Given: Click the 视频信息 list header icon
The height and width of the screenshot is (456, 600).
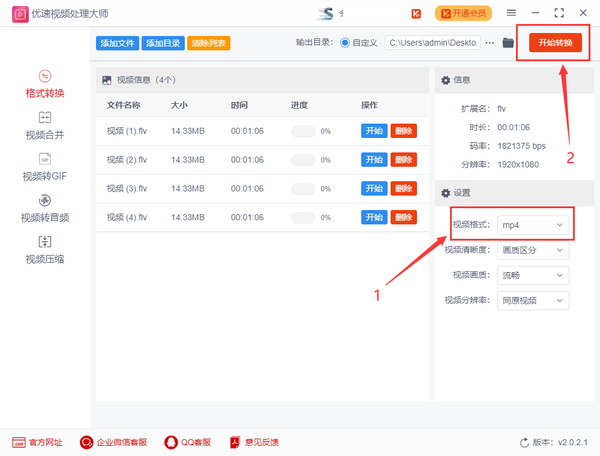Looking at the screenshot, I should coord(107,80).
